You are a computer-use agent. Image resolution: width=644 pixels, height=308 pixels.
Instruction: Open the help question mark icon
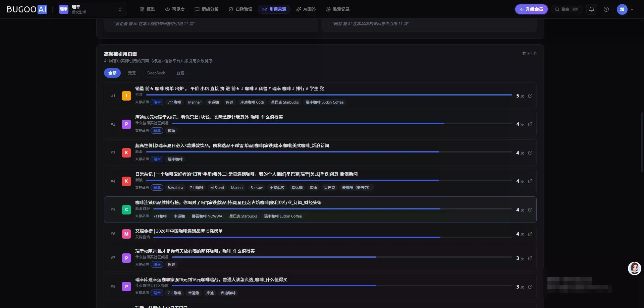point(606,9)
